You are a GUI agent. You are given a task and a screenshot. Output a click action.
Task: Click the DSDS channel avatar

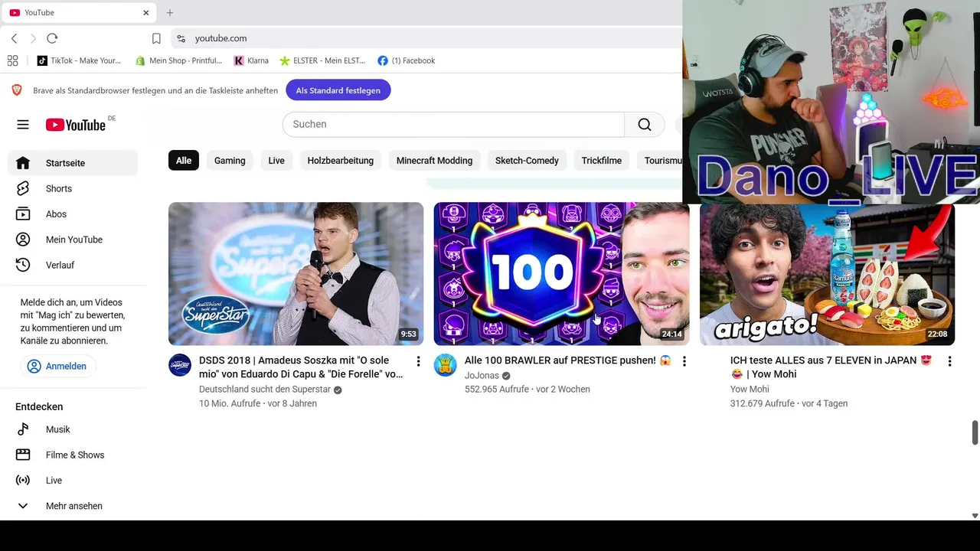tap(180, 365)
